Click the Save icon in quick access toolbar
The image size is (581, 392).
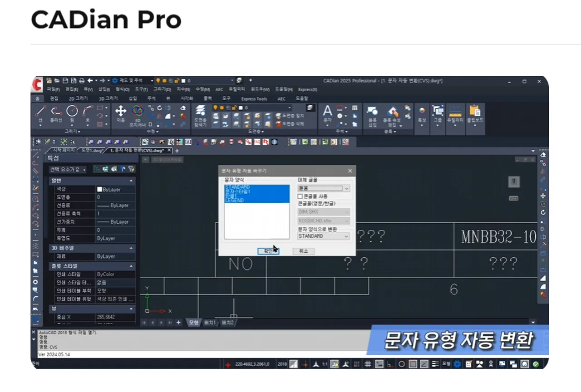65,81
